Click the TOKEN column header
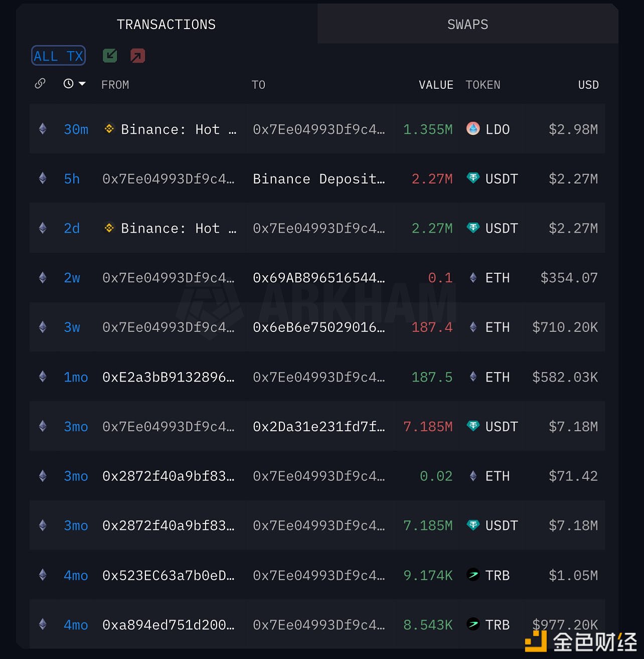644x659 pixels. (x=482, y=85)
